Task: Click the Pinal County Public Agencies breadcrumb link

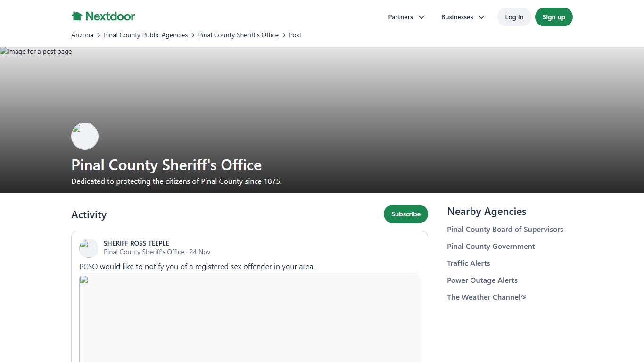Action: click(x=146, y=35)
